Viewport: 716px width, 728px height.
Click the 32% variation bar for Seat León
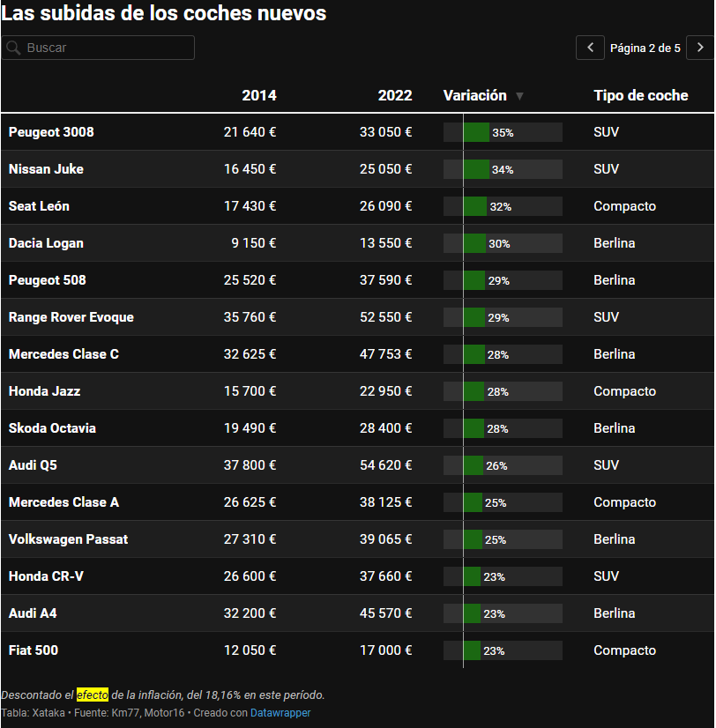pyautogui.click(x=475, y=206)
